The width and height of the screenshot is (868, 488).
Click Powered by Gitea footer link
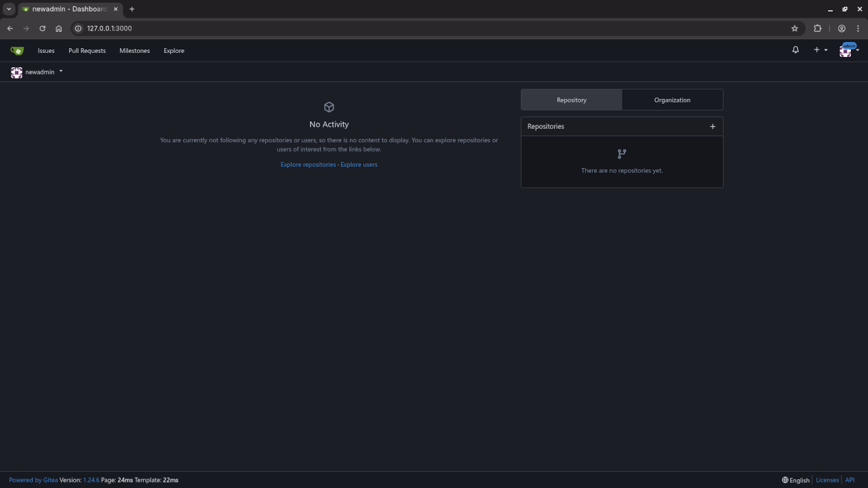click(x=33, y=480)
